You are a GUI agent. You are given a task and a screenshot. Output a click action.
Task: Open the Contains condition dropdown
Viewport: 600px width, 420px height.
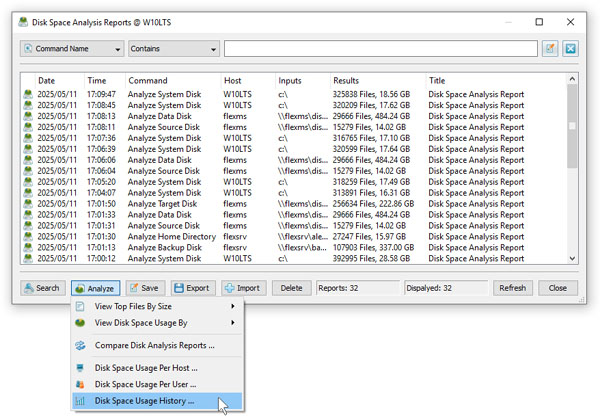[x=174, y=49]
